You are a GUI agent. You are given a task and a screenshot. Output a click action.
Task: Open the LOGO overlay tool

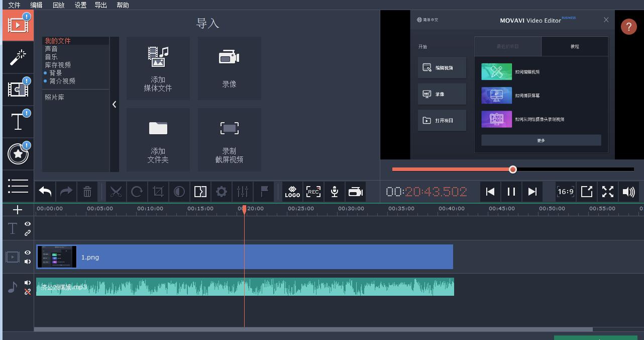[292, 192]
